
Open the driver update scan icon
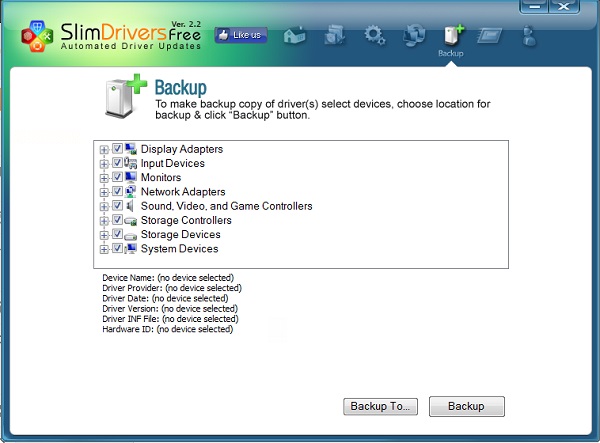pyautogui.click(x=335, y=36)
